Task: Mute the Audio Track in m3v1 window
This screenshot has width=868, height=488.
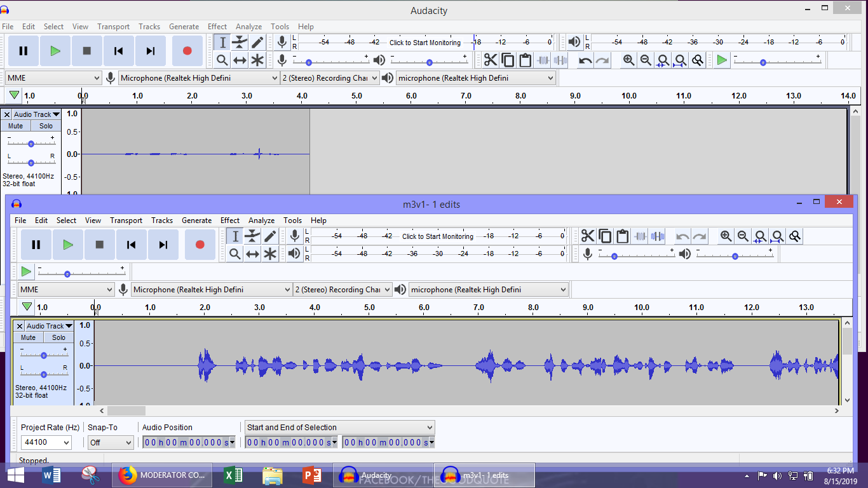Action: (28, 337)
